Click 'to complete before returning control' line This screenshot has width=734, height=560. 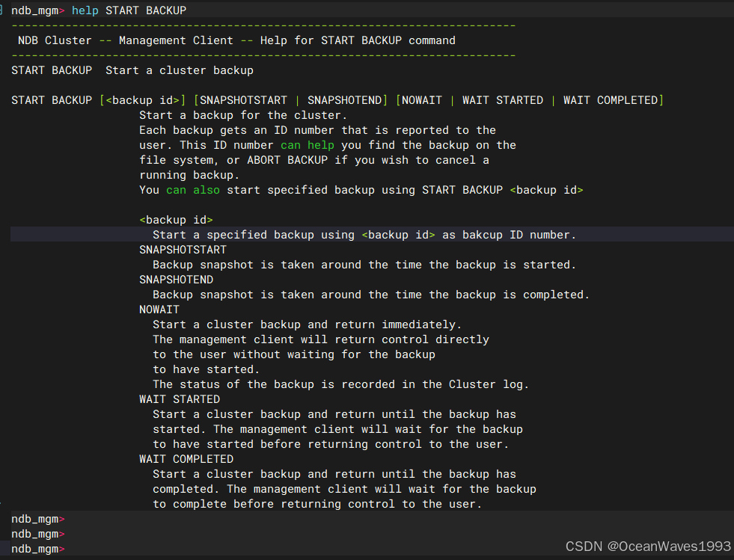(318, 505)
